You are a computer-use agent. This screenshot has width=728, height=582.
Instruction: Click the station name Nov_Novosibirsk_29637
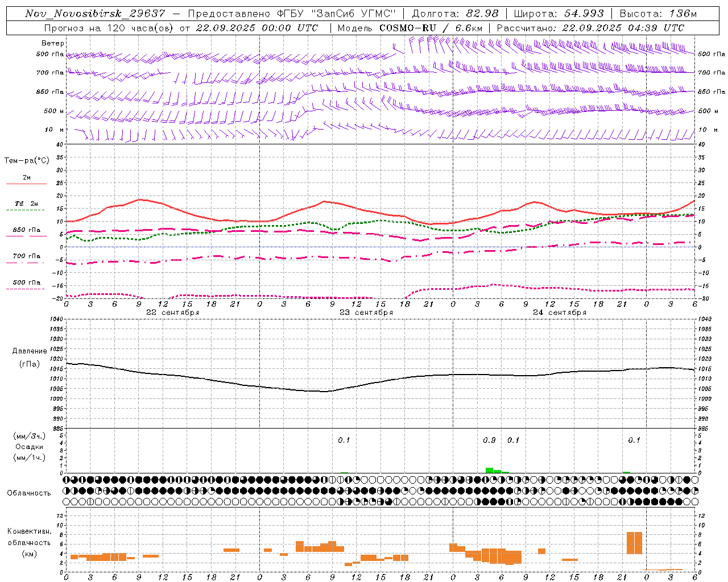click(x=95, y=14)
